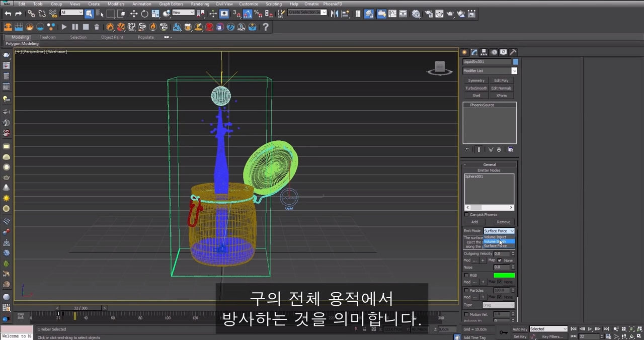Open the Hierarchy command panel tab
Image resolution: width=644 pixels, height=340 pixels.
(484, 52)
